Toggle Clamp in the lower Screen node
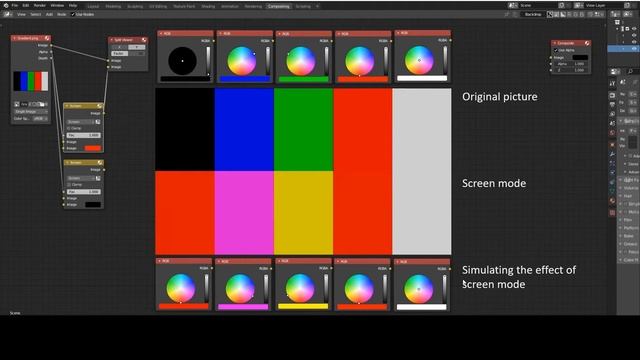The height and width of the screenshot is (360, 640). pos(69,184)
